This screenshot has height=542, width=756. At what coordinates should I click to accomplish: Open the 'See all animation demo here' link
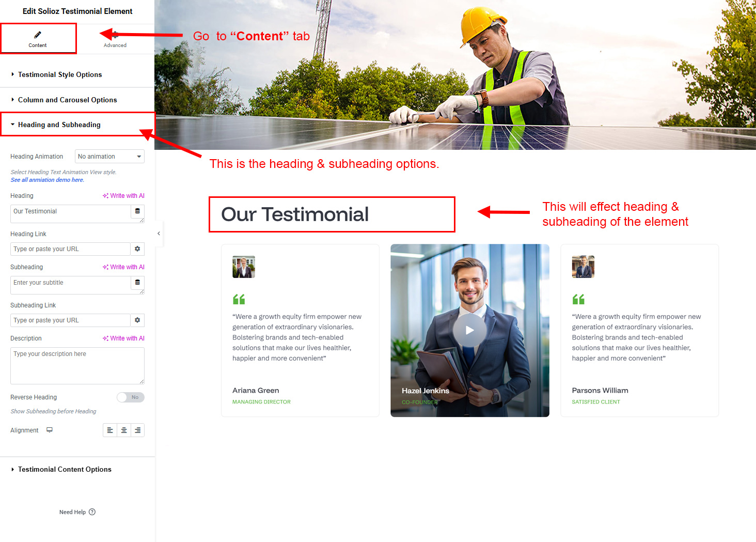pyautogui.click(x=48, y=180)
